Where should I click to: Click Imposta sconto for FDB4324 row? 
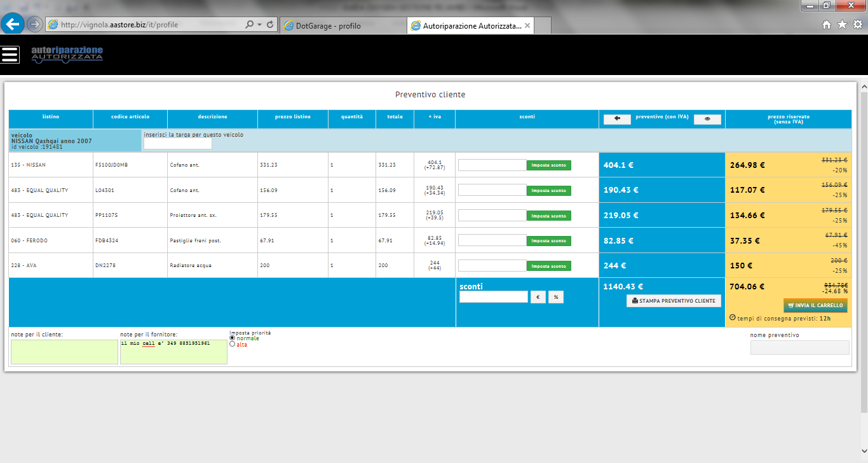(x=549, y=241)
